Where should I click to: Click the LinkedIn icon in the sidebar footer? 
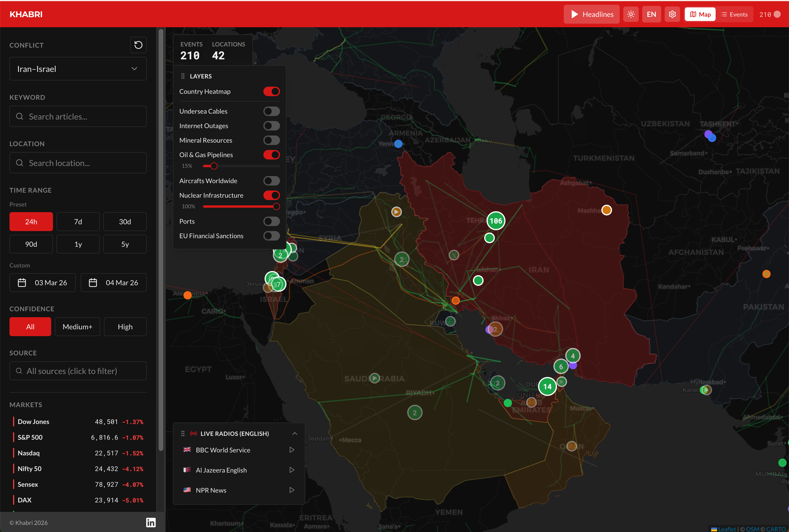click(x=150, y=523)
